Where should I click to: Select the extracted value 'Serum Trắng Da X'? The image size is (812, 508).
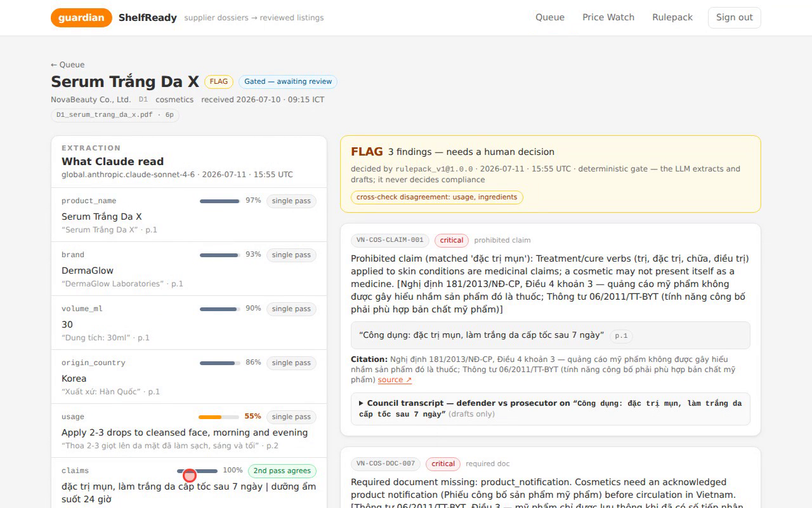(101, 217)
